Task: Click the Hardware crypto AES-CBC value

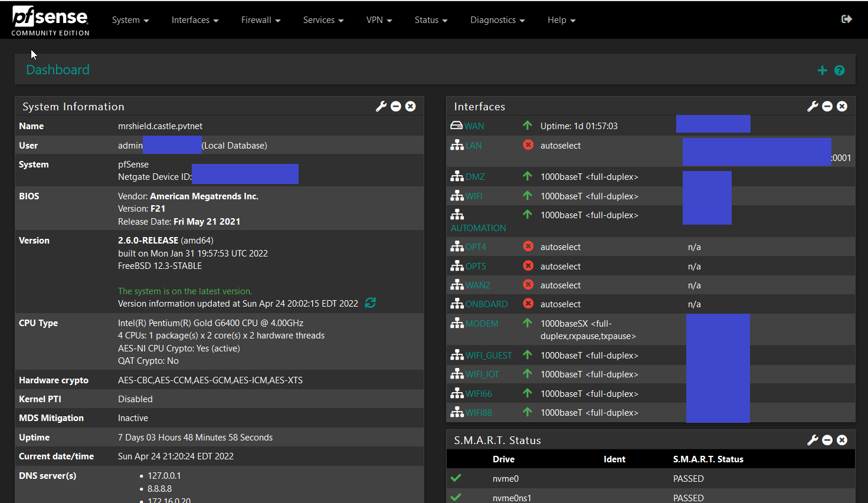Action: [210, 380]
